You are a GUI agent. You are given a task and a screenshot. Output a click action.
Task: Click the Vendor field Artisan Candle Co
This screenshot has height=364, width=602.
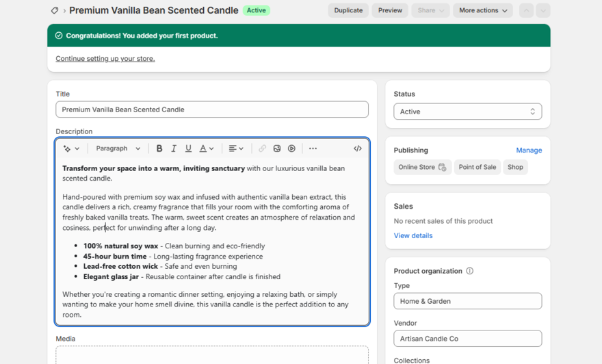[468, 339]
